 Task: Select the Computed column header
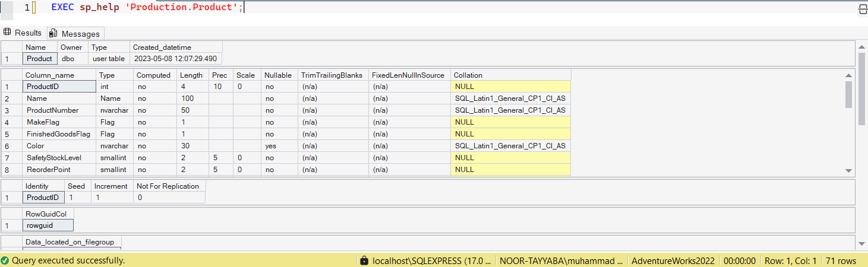pos(154,75)
